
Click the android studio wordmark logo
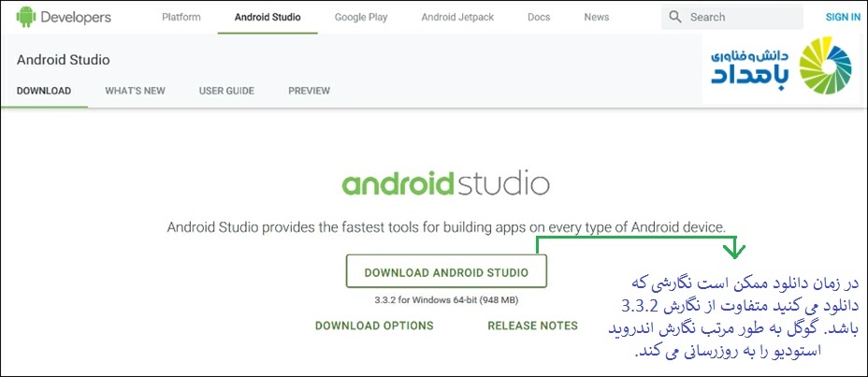click(x=445, y=183)
